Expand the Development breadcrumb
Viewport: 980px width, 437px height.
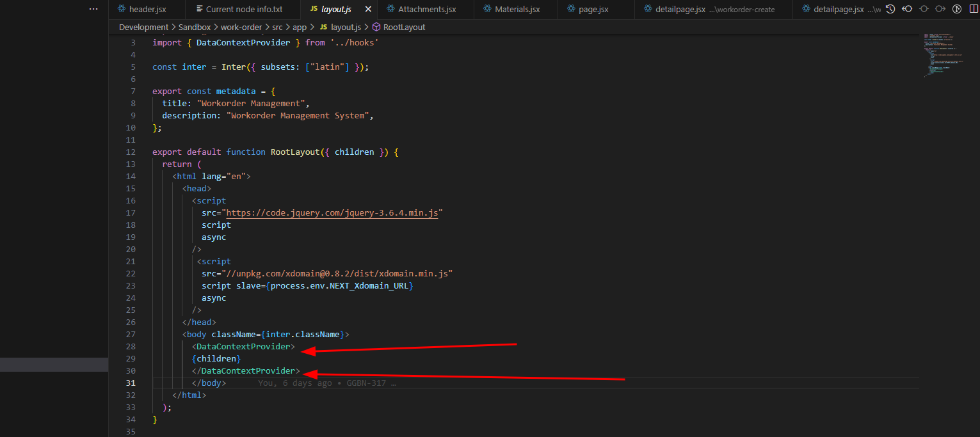(143, 28)
